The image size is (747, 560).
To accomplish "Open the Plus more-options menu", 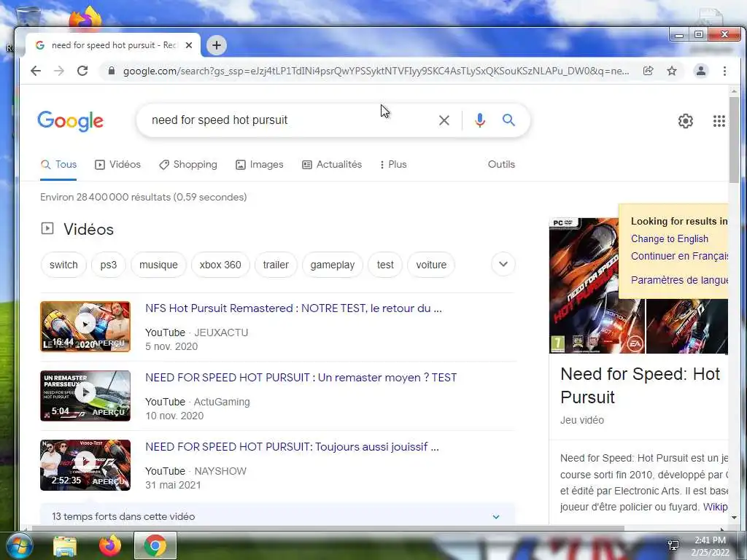I will point(393,164).
